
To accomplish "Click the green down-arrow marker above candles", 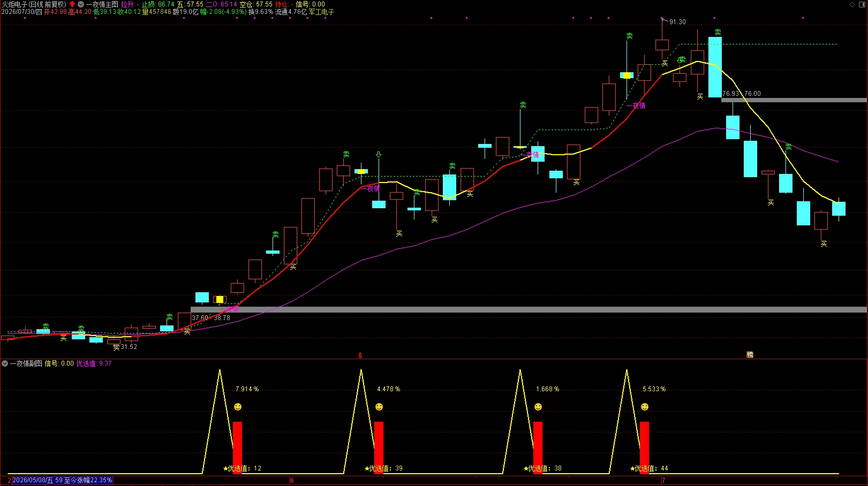I will point(379,155).
